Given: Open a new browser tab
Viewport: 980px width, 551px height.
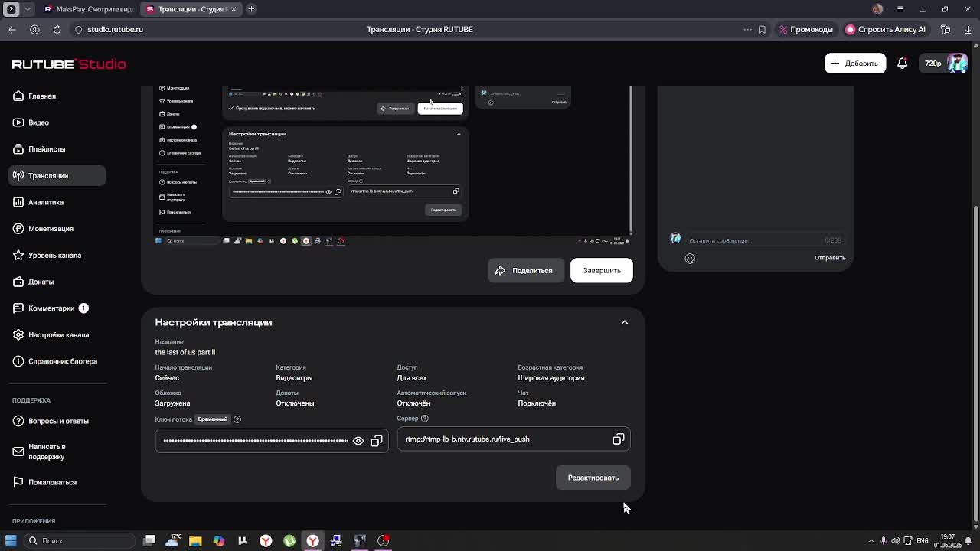Looking at the screenshot, I should [251, 9].
